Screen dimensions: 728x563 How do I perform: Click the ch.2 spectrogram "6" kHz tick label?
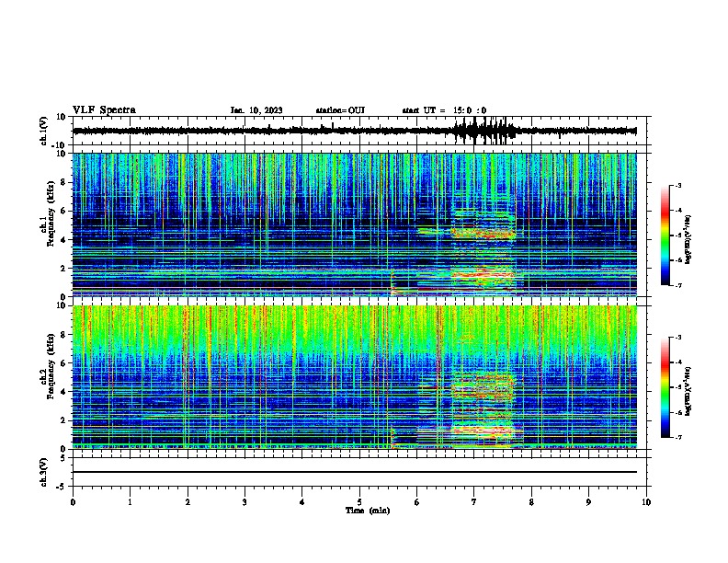(x=63, y=363)
